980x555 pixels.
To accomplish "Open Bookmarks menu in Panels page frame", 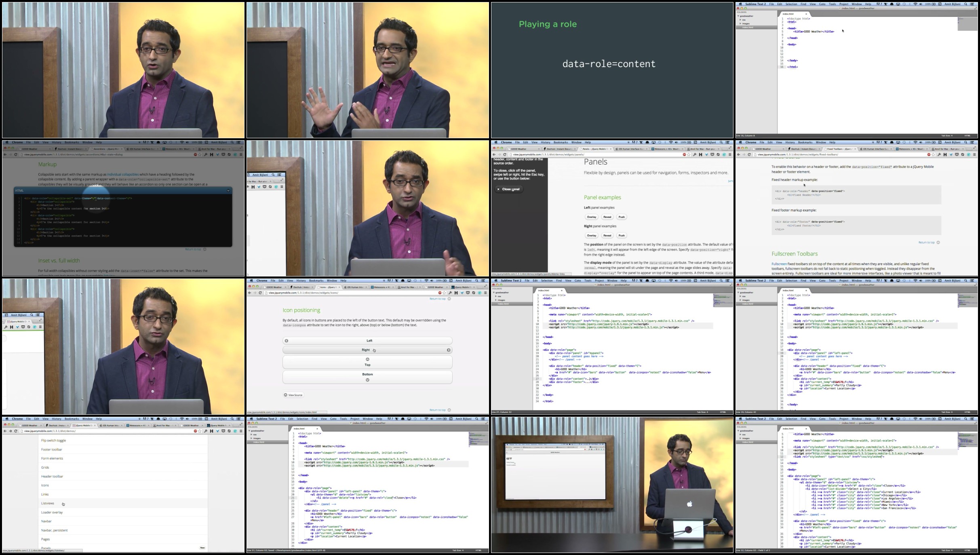I will (561, 142).
